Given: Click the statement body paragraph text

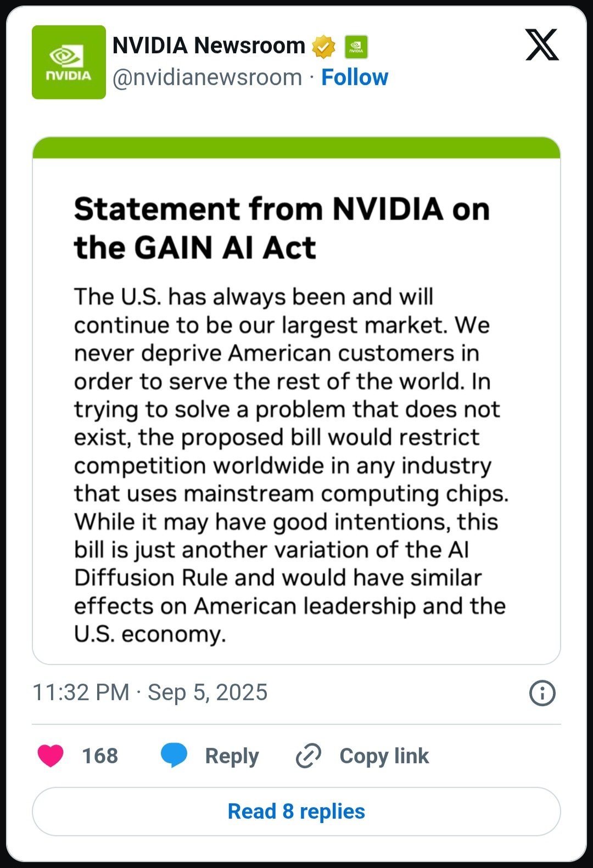Looking at the screenshot, I should [291, 465].
